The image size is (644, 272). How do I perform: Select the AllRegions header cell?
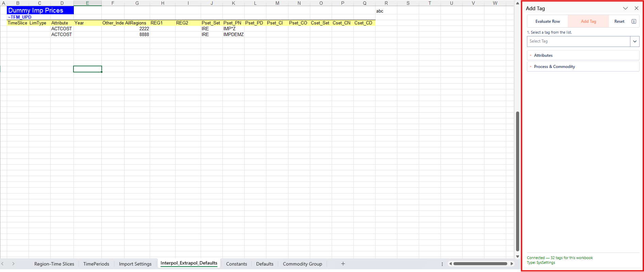137,23
